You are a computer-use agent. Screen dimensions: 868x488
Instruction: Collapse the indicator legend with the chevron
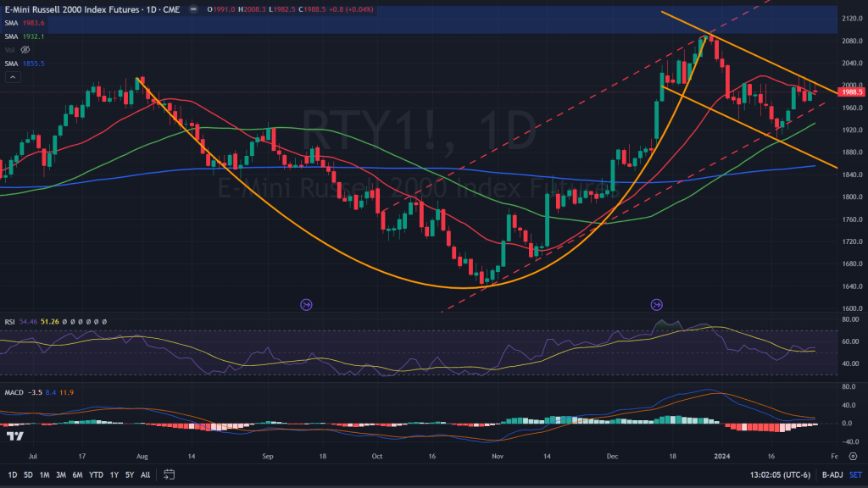click(x=13, y=77)
